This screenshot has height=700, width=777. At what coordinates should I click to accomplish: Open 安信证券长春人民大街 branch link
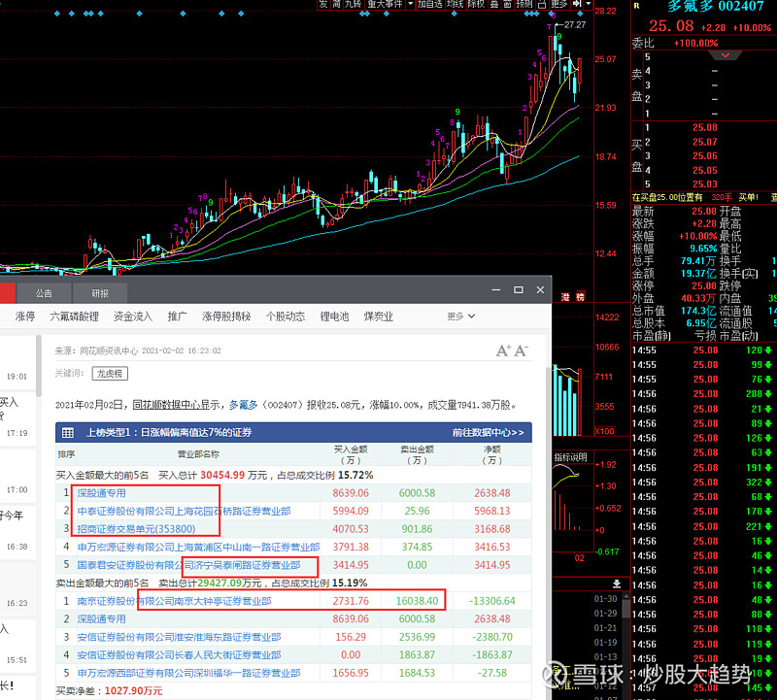click(x=179, y=655)
